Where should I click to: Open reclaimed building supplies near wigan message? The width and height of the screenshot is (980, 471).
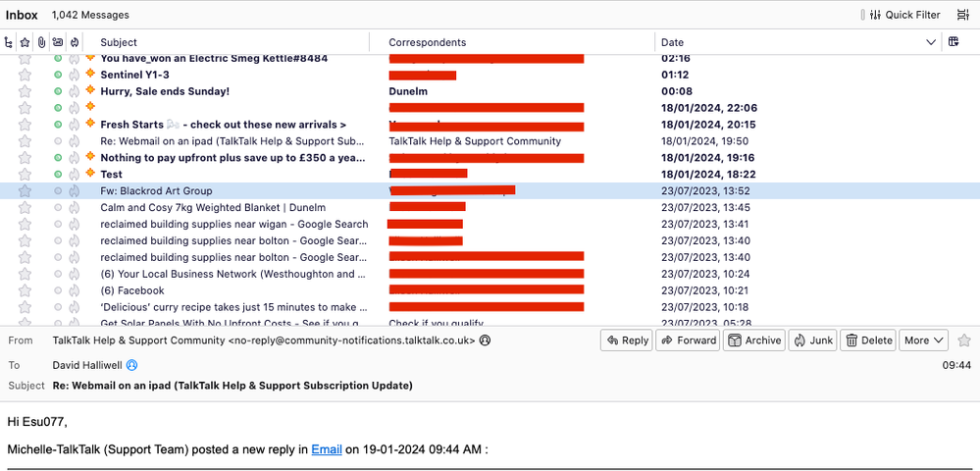234,224
